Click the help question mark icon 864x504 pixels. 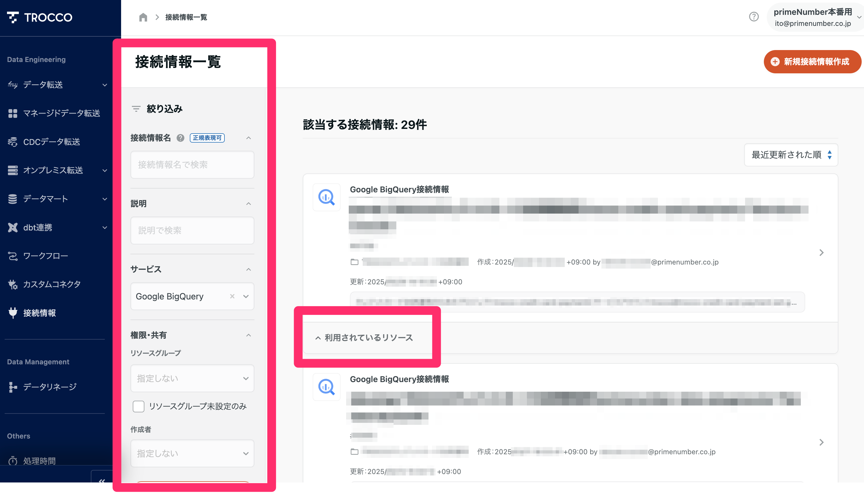tap(754, 17)
